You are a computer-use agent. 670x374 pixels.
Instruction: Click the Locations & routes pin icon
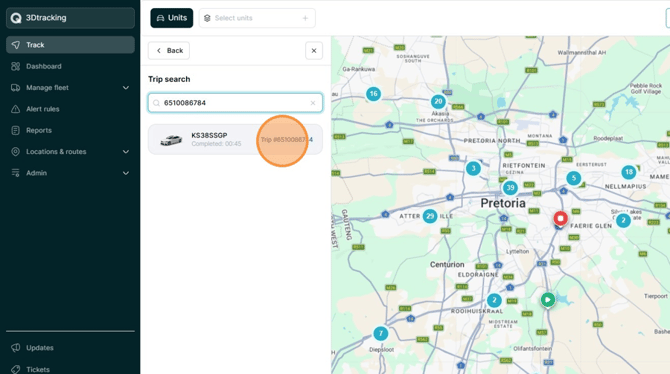click(x=15, y=152)
